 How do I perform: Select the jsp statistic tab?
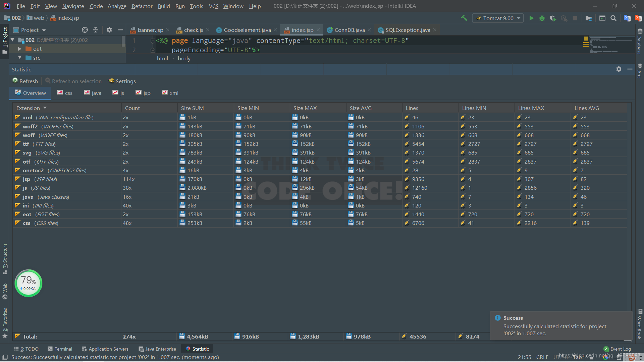coord(143,93)
